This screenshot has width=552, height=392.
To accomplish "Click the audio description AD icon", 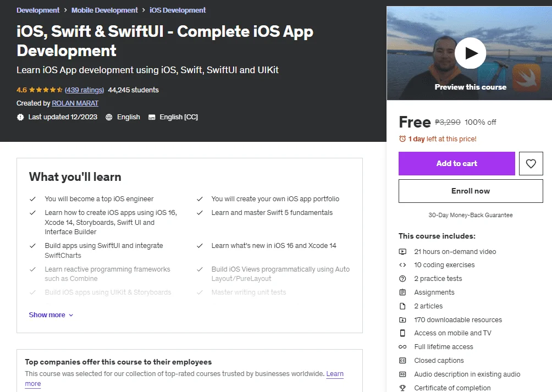I will [x=402, y=374].
